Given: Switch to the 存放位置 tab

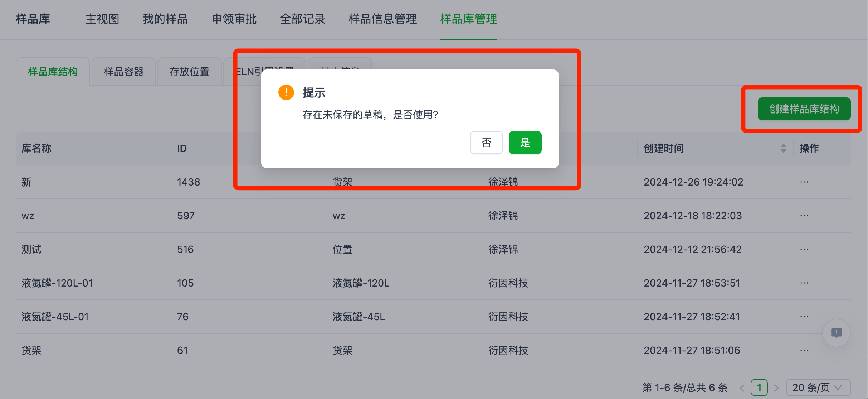Looking at the screenshot, I should point(190,72).
